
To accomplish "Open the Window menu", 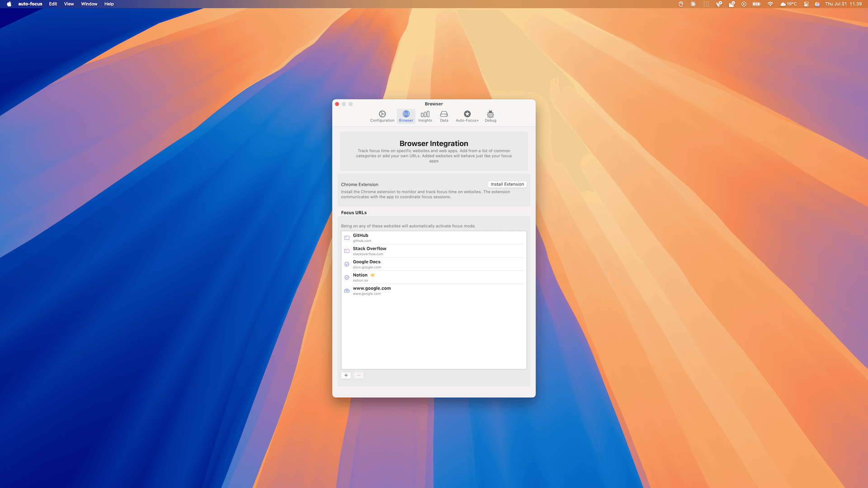I will pos(89,4).
